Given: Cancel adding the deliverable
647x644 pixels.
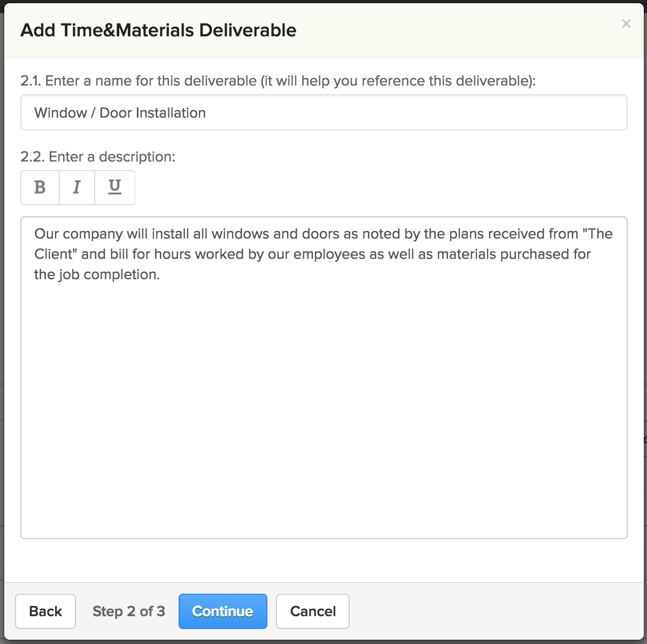Looking at the screenshot, I should coord(313,611).
